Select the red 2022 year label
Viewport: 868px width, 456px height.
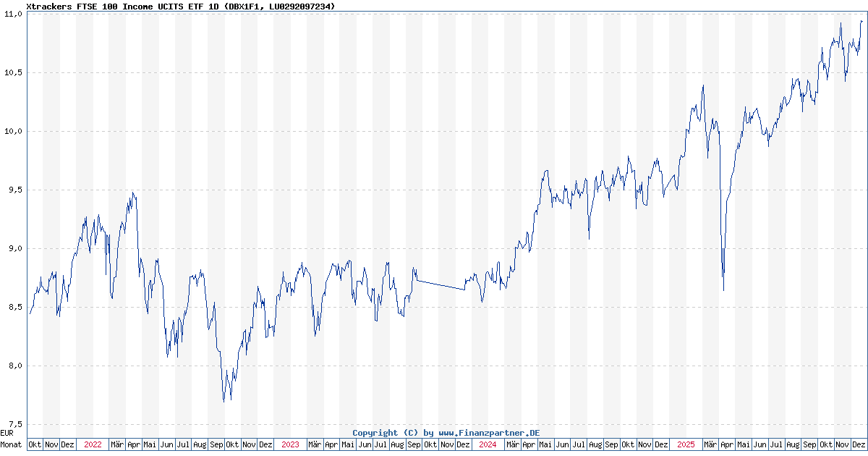pyautogui.click(x=93, y=445)
